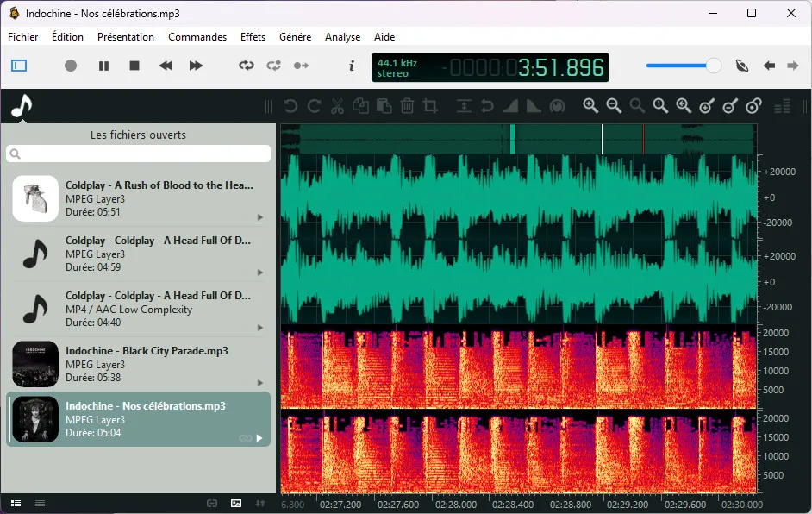812x514 pixels.
Task: Open the Présentation menu
Action: click(126, 37)
